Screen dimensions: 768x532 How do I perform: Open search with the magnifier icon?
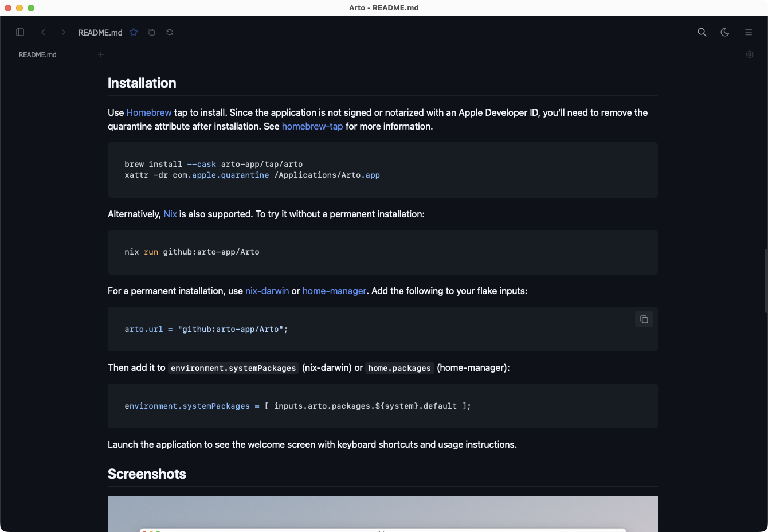coord(702,32)
